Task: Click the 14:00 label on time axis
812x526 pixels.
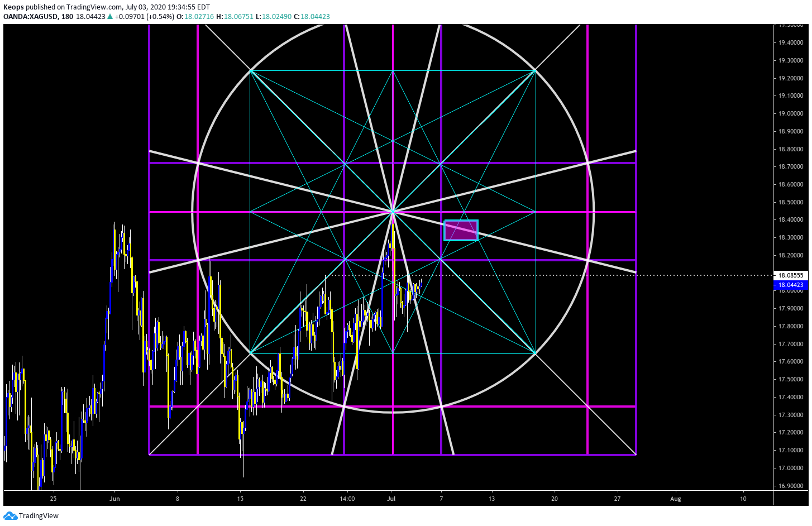Action: (x=347, y=499)
